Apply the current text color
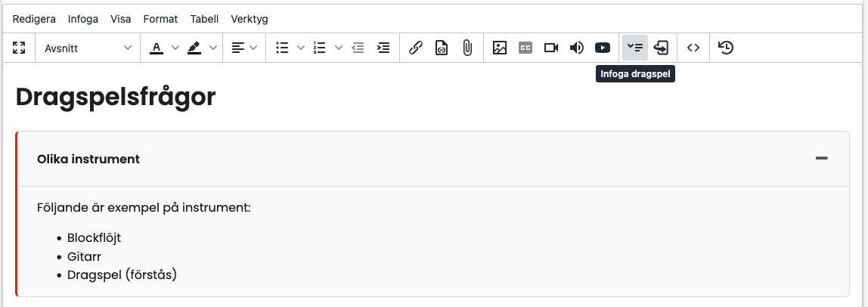Screen dimensions: 868x307 (x=157, y=48)
